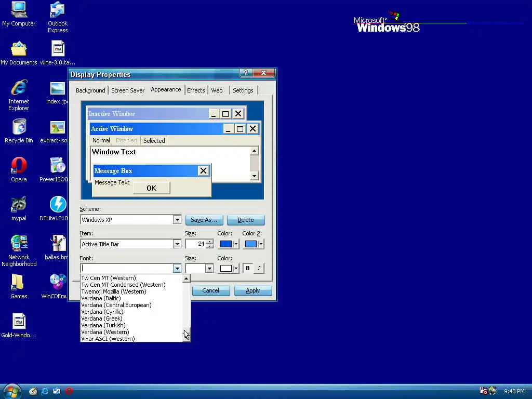532x399 pixels.
Task: Click the Delete scheme button
Action: [x=246, y=220]
